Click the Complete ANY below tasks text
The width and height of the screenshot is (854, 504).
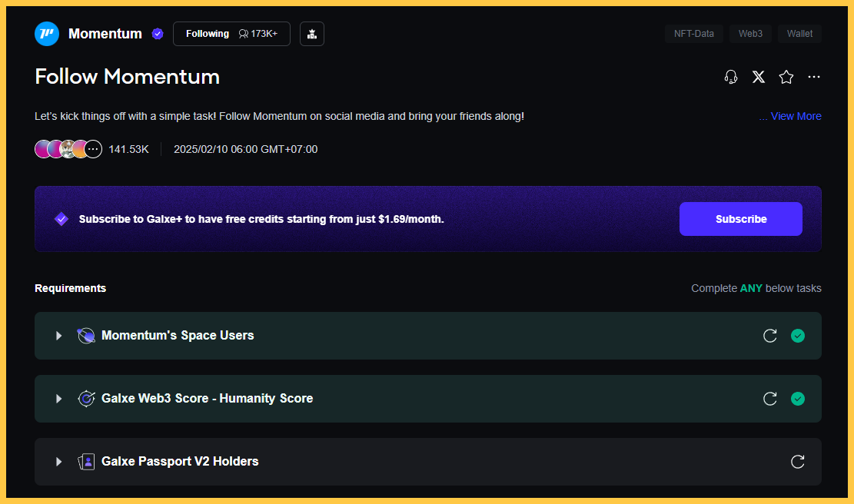pos(756,288)
